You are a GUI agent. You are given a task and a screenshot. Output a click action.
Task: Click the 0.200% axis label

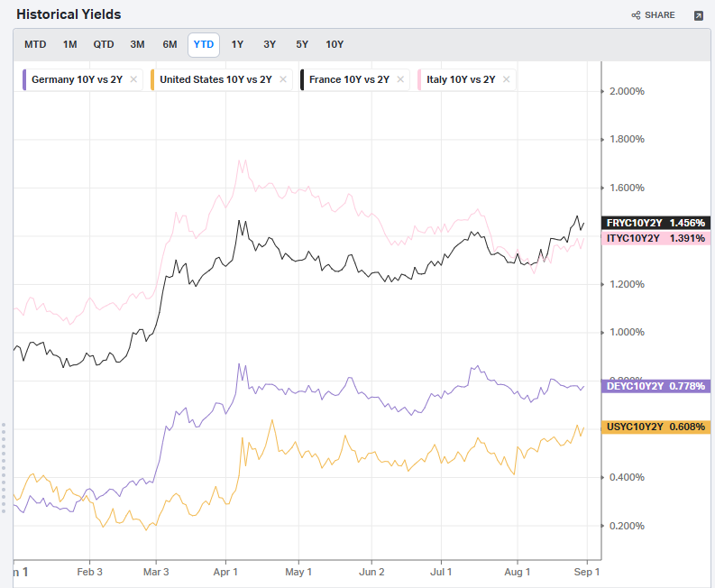coord(627,526)
